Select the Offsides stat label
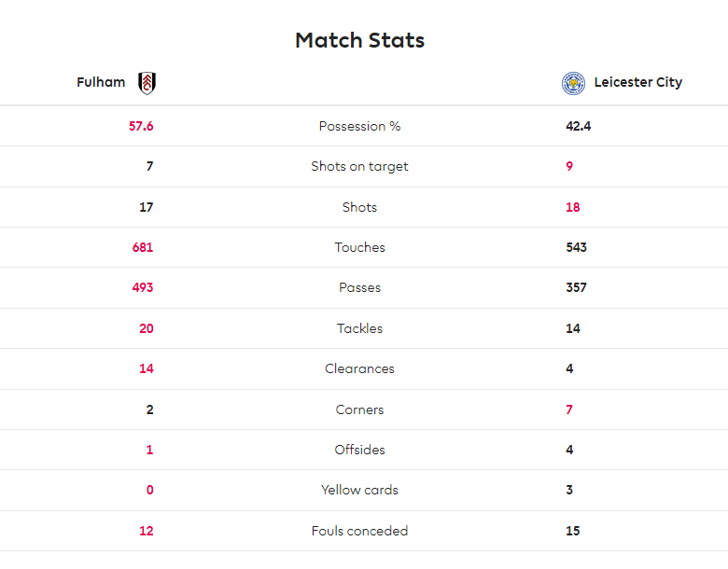The height and width of the screenshot is (569, 728). pyautogui.click(x=360, y=450)
